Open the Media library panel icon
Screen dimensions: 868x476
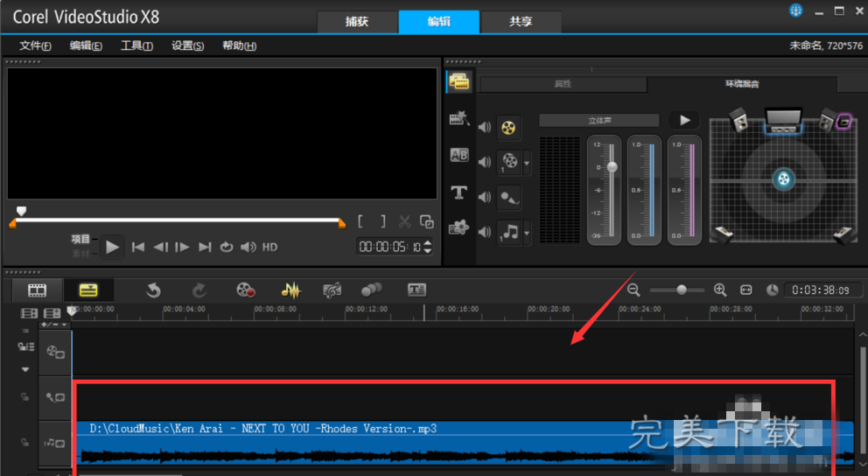[458, 82]
